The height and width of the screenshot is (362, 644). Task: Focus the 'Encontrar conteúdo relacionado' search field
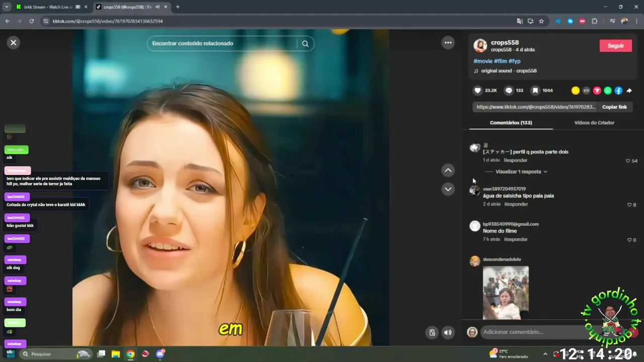224,44
